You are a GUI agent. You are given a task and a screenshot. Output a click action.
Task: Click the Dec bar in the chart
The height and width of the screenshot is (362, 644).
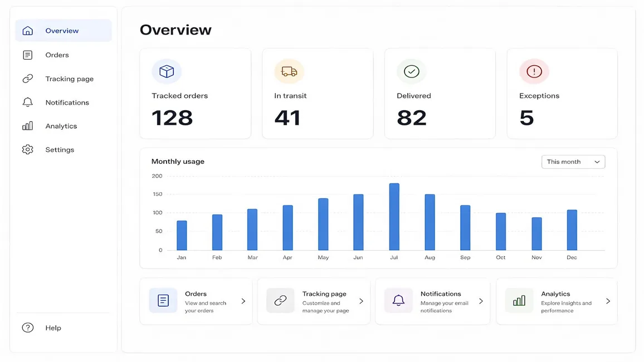pos(572,230)
